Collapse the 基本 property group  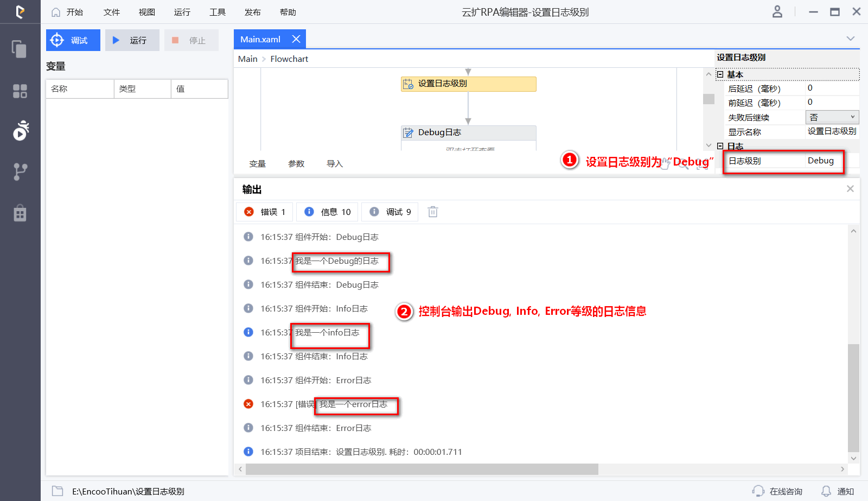720,74
